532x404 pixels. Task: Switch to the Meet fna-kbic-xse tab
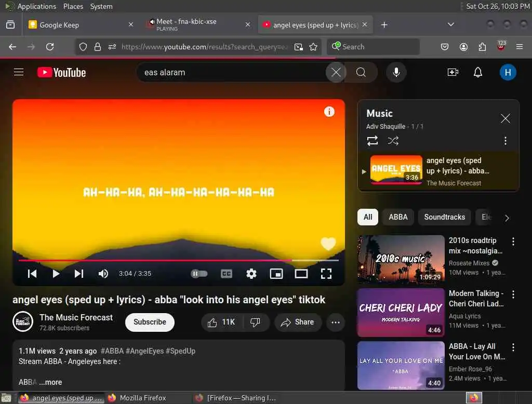tap(198, 25)
